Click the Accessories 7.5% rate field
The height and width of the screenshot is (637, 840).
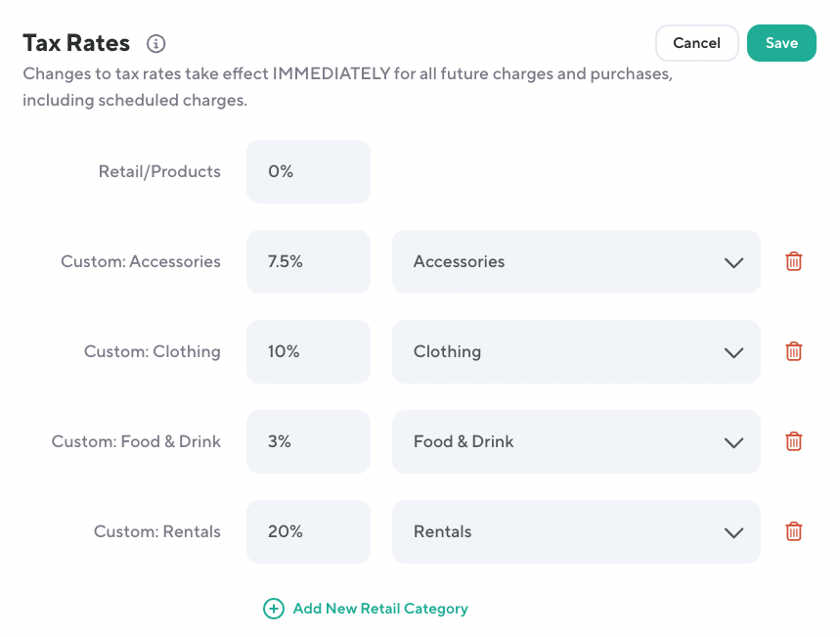[308, 261]
